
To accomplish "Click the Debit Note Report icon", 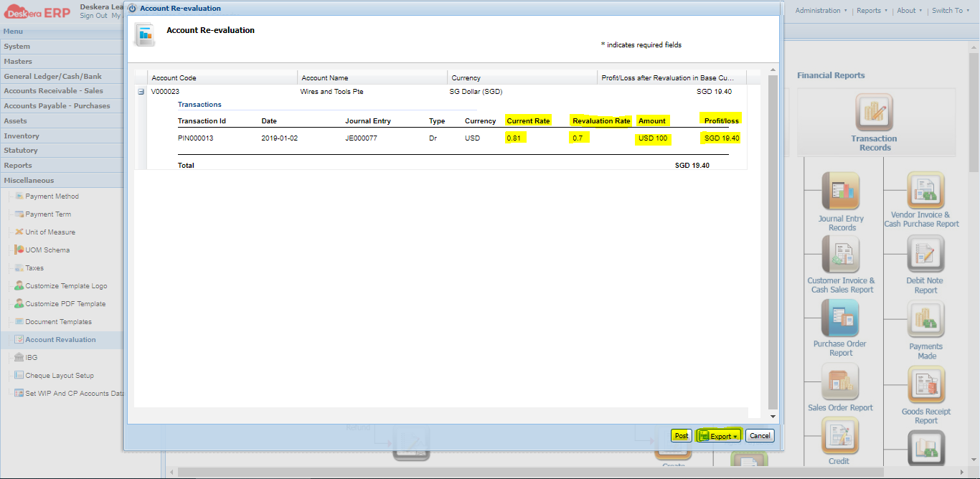I will 925,255.
